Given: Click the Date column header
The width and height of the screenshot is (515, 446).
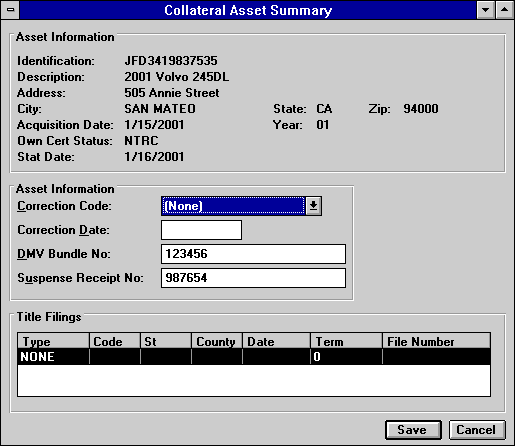Looking at the screenshot, I should [276, 341].
